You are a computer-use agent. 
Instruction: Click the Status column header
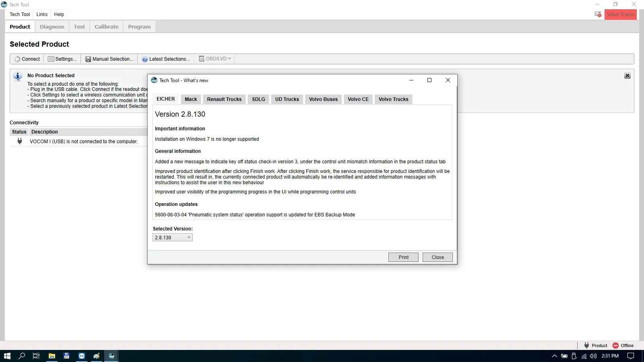coord(19,132)
